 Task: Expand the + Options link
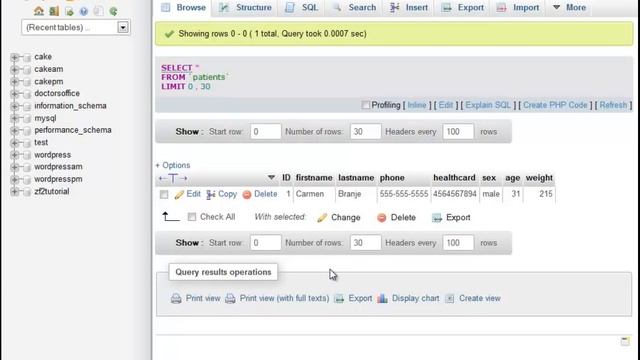(173, 165)
